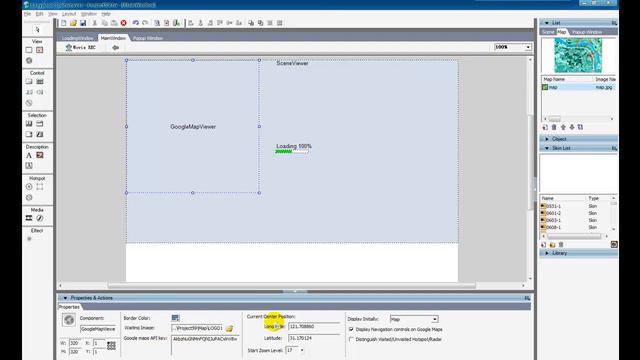Click the add new map icon
Viewport: 640px width, 360px height.
click(x=545, y=128)
